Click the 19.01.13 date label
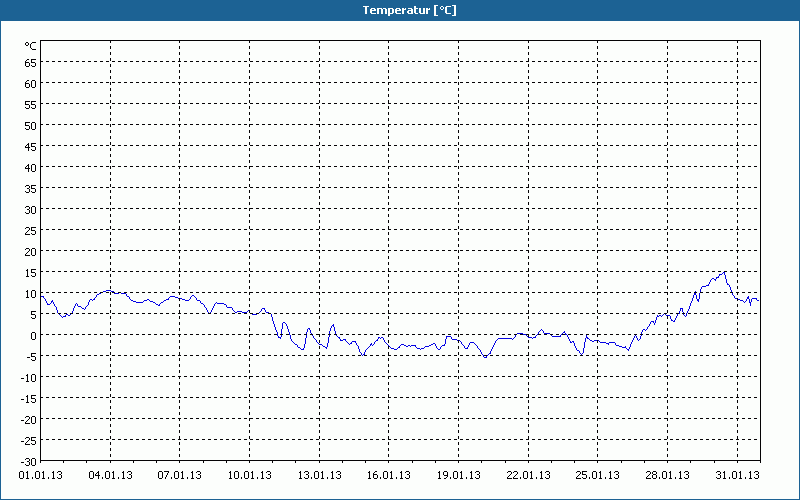 point(459,475)
